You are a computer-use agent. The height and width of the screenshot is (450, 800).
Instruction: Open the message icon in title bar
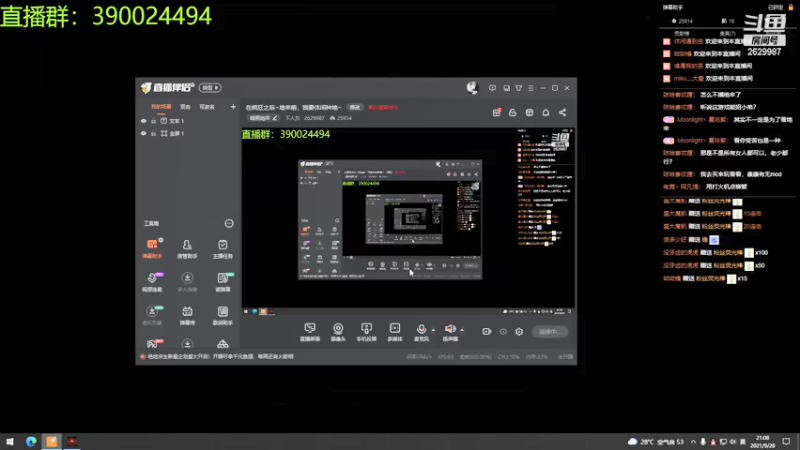click(492, 88)
